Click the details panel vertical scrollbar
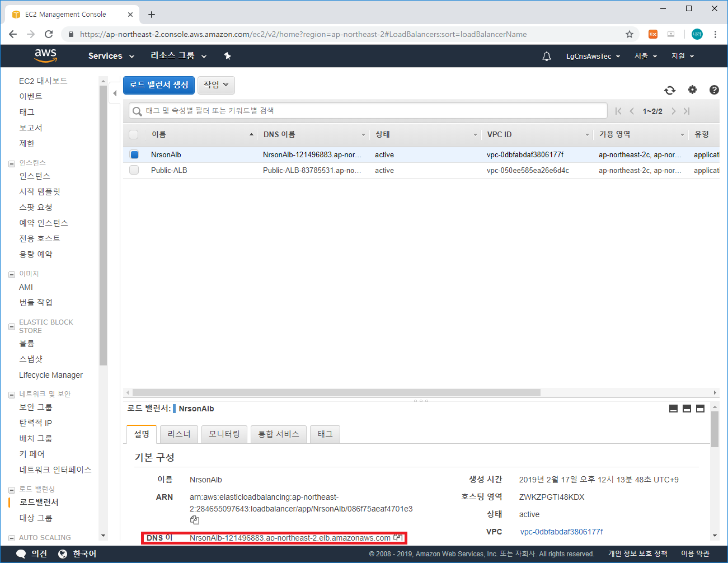The width and height of the screenshot is (728, 563). coord(715,429)
